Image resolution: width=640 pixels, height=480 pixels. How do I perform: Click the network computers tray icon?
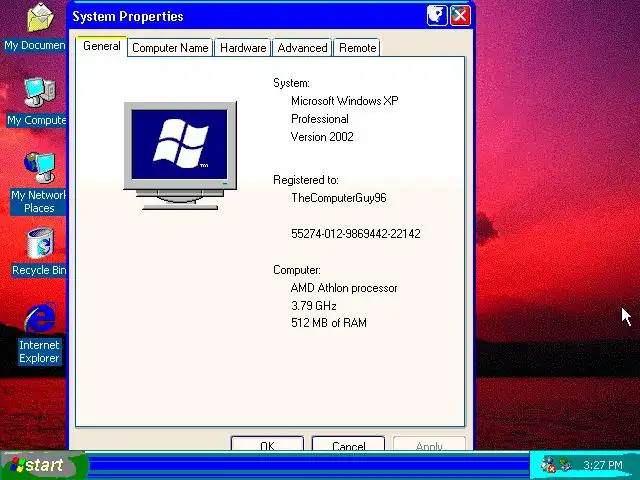pos(566,464)
